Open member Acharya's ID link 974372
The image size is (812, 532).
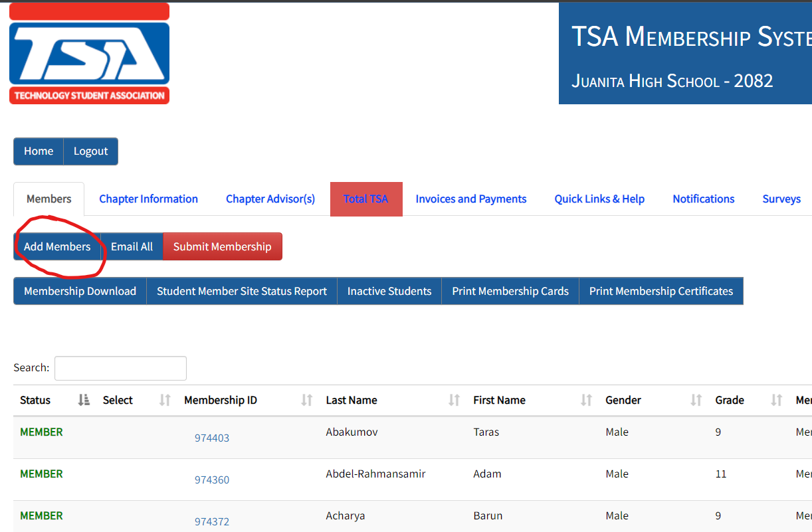click(x=212, y=521)
